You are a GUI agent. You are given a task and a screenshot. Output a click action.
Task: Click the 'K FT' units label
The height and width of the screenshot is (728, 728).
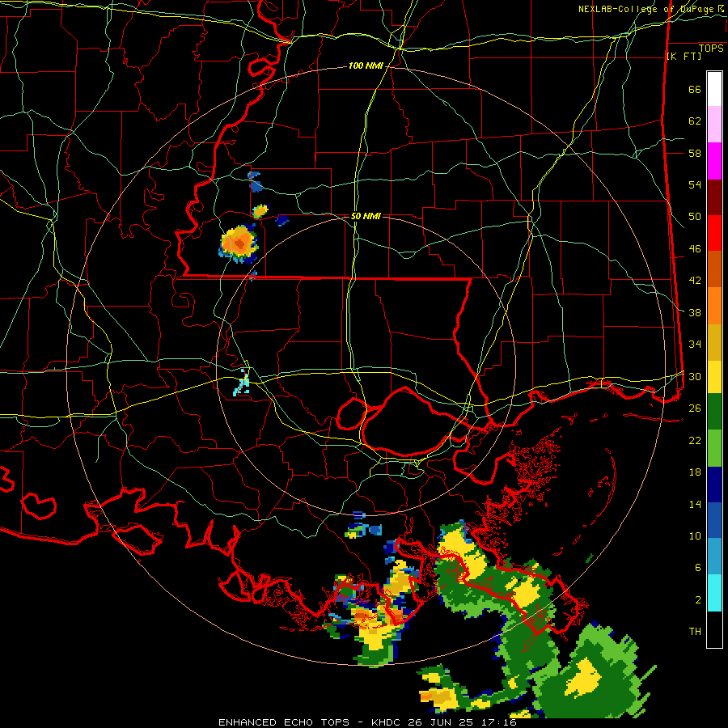[x=684, y=56]
